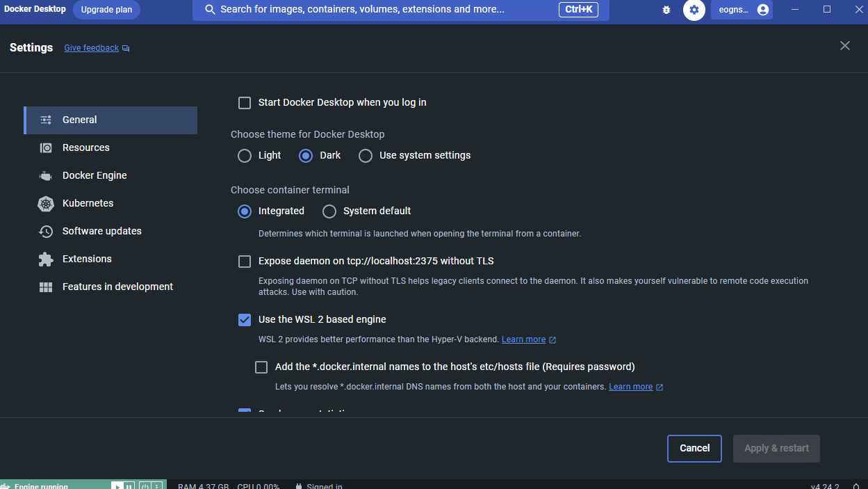Click the Resources disk icon
Viewport: 868px width, 489px height.
[46, 147]
